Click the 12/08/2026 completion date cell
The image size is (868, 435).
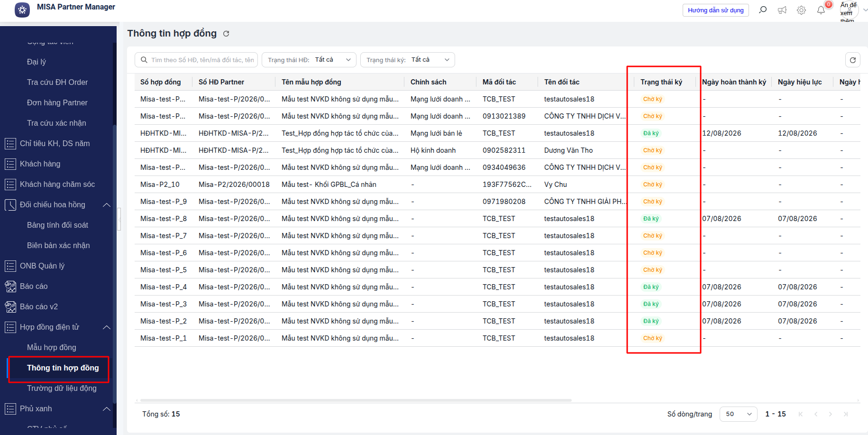pos(722,133)
